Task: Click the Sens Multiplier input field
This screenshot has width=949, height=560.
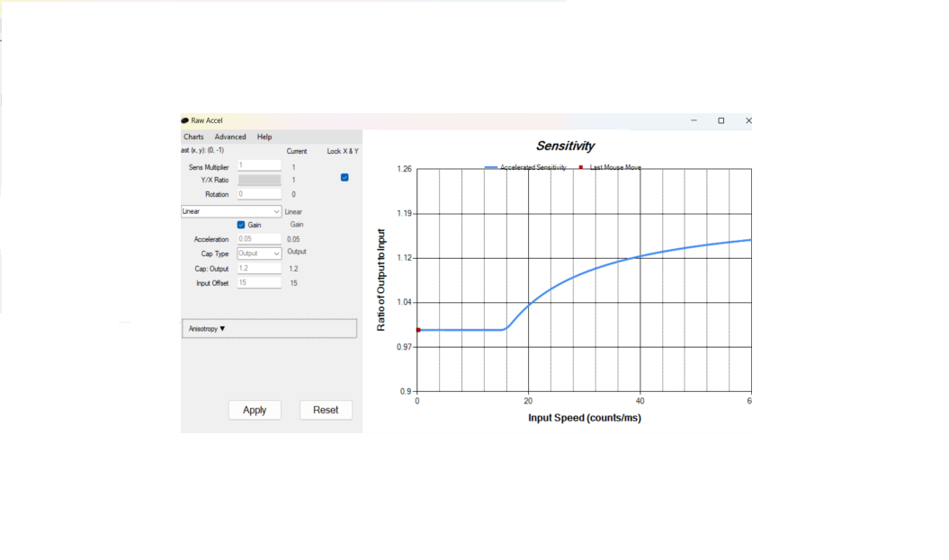Action: (x=259, y=165)
